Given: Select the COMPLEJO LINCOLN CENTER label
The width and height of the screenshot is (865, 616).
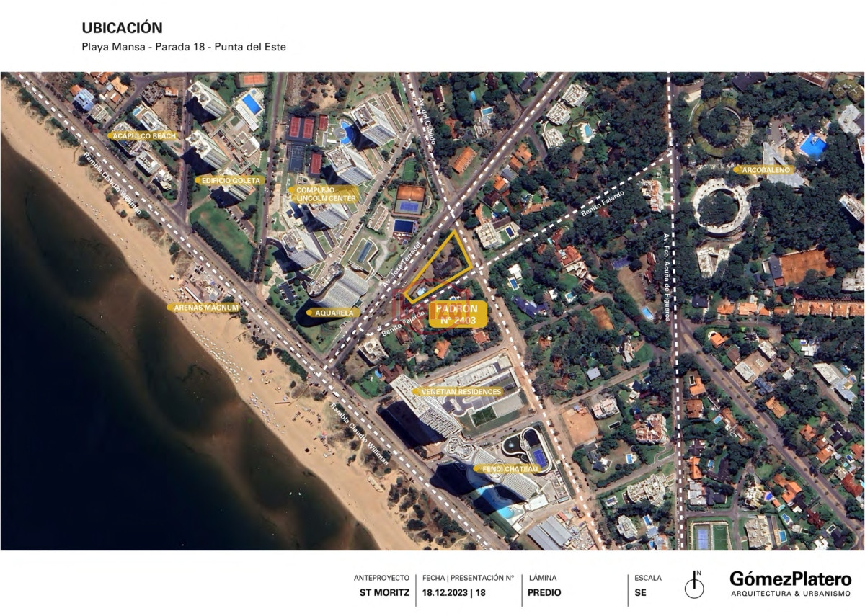Looking at the screenshot, I should point(322,194).
